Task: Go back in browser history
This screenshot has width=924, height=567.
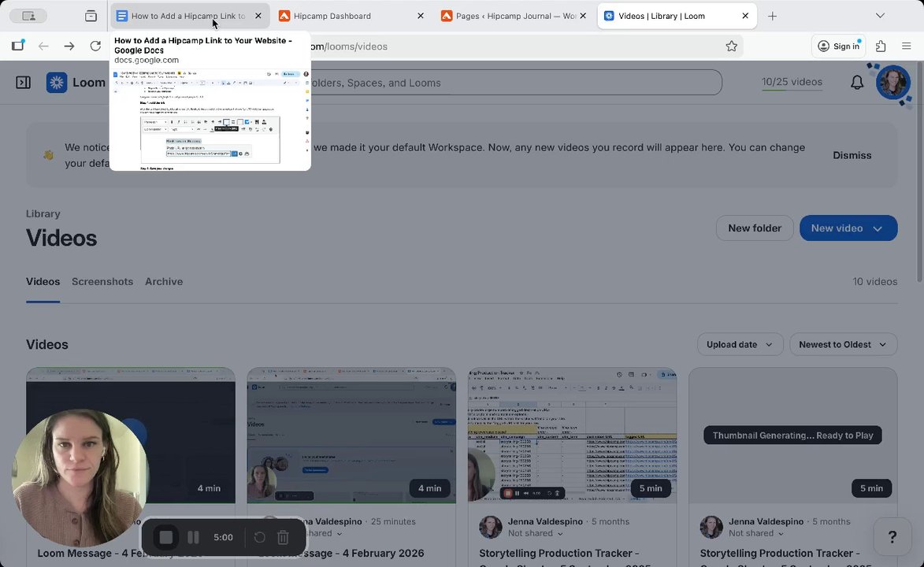Action: coord(43,46)
